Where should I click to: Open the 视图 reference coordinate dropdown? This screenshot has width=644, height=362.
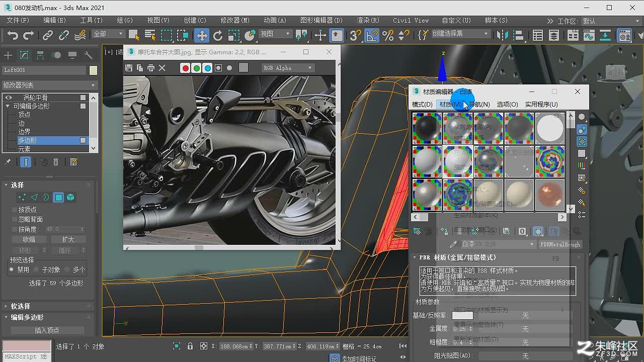pyautogui.click(x=275, y=34)
